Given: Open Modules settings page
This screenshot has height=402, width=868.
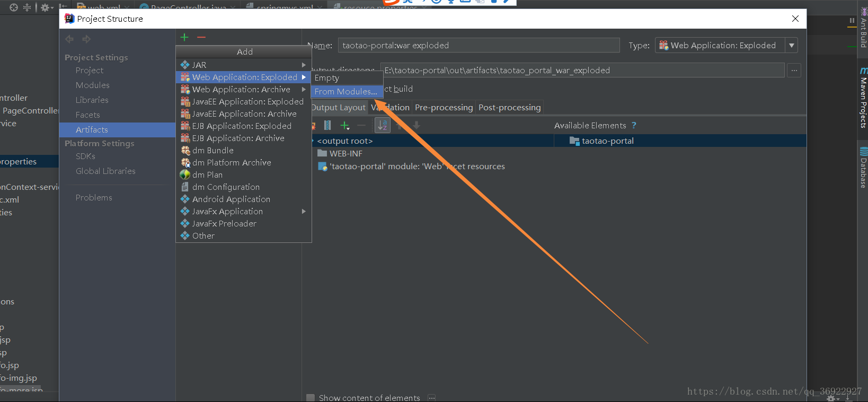Looking at the screenshot, I should click(93, 85).
